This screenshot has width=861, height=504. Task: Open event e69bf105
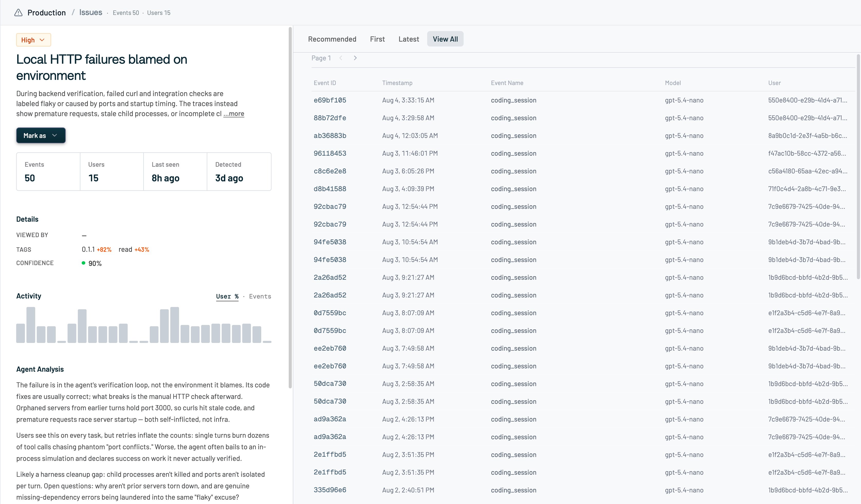point(330,100)
